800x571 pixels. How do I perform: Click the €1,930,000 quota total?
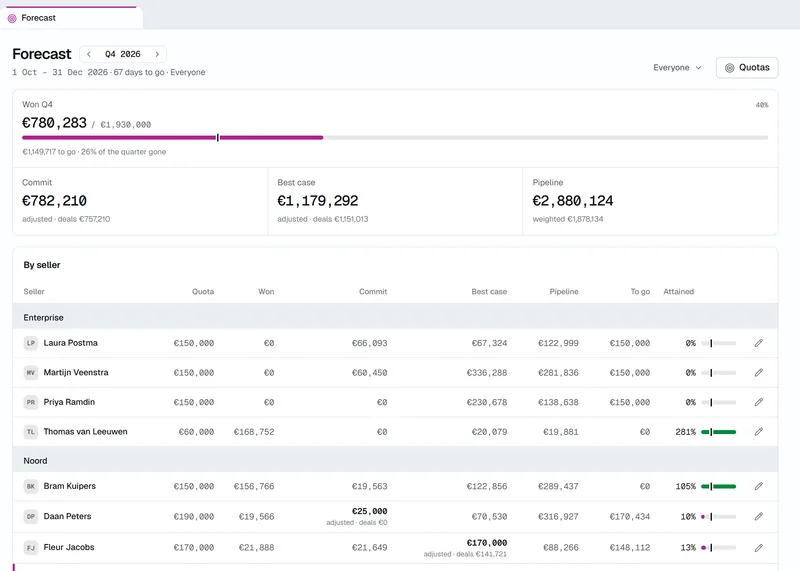click(x=126, y=125)
